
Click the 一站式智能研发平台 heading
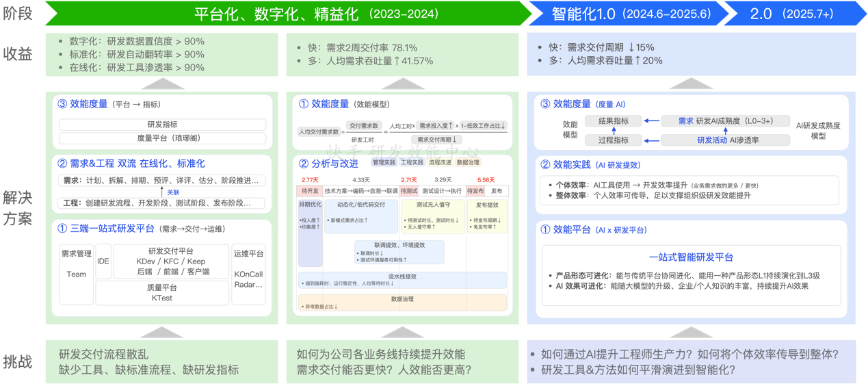691,257
